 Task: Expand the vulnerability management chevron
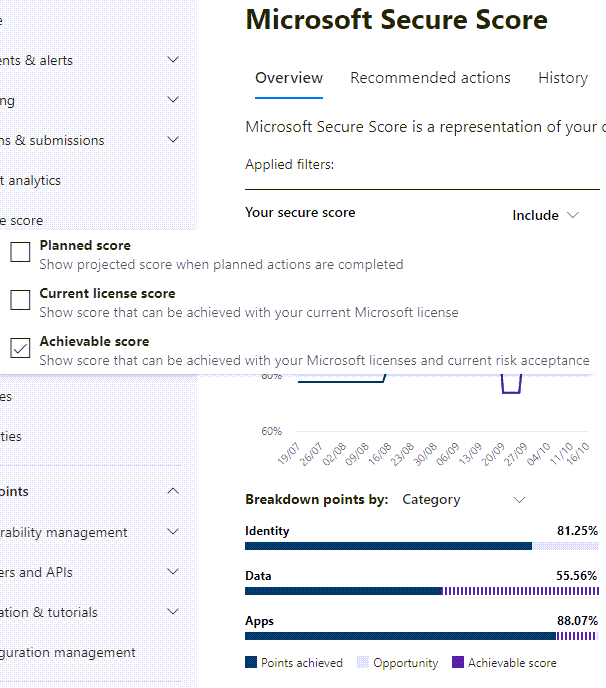tap(173, 532)
